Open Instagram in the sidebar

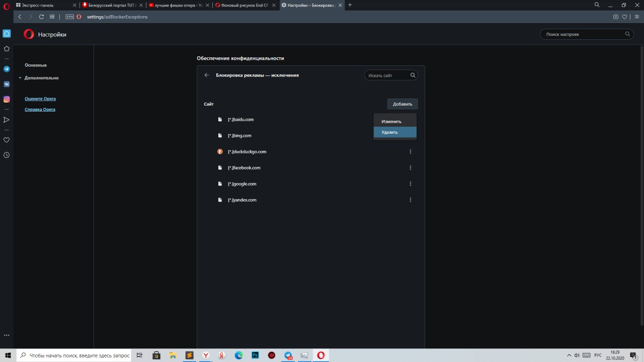[x=7, y=99]
